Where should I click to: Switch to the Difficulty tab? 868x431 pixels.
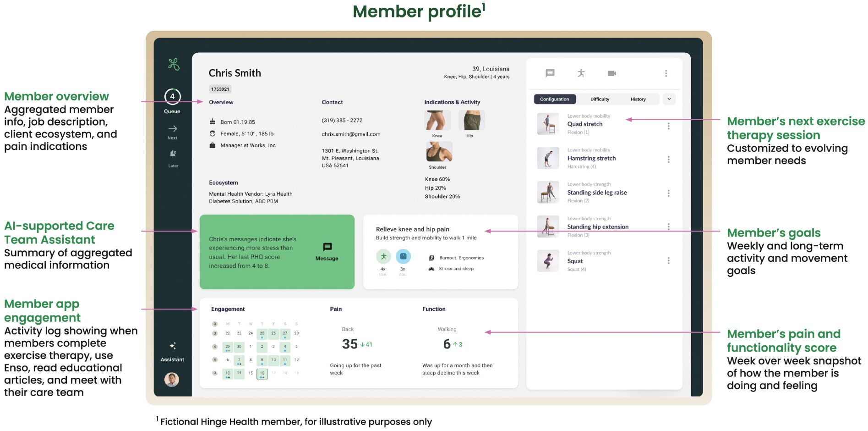[x=600, y=99]
